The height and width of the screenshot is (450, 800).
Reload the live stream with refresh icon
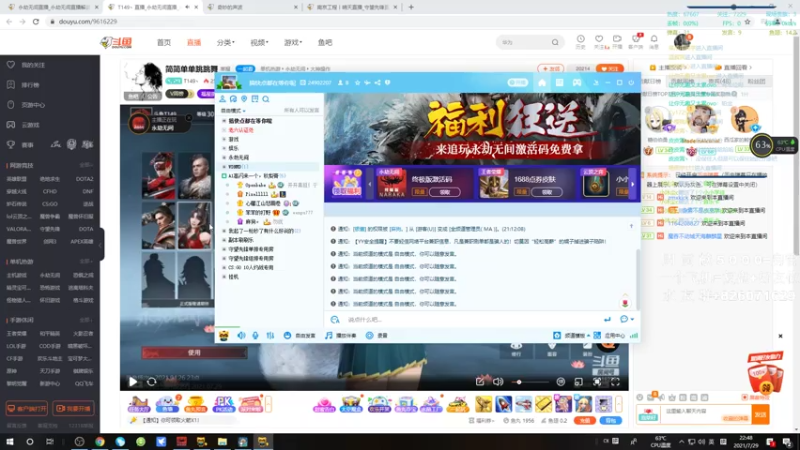coord(152,382)
